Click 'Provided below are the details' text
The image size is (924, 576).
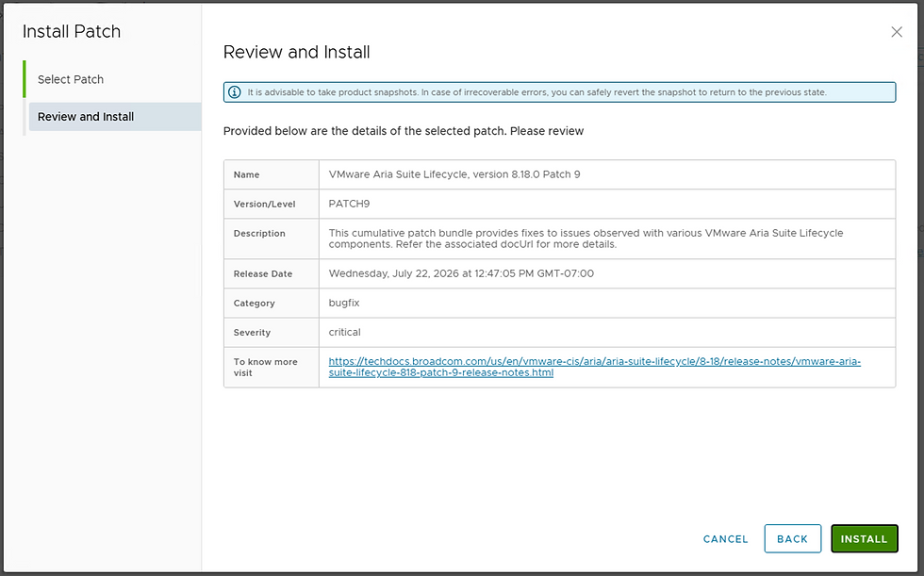coord(404,131)
